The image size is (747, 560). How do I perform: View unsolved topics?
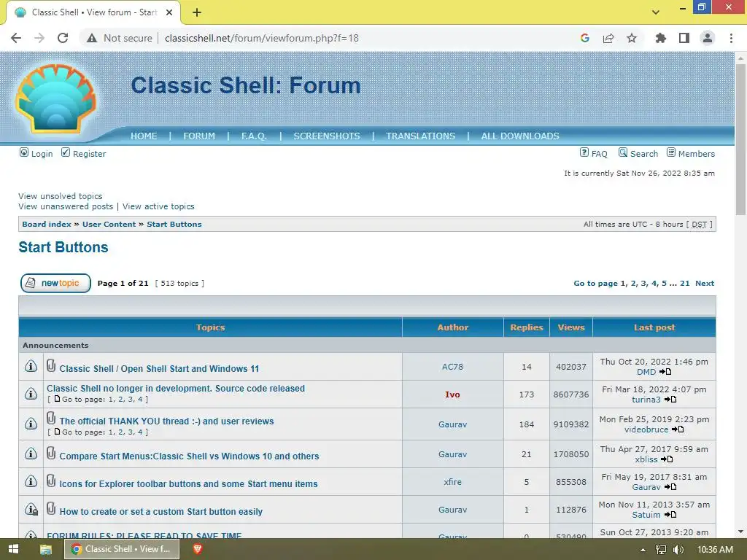[61, 196]
